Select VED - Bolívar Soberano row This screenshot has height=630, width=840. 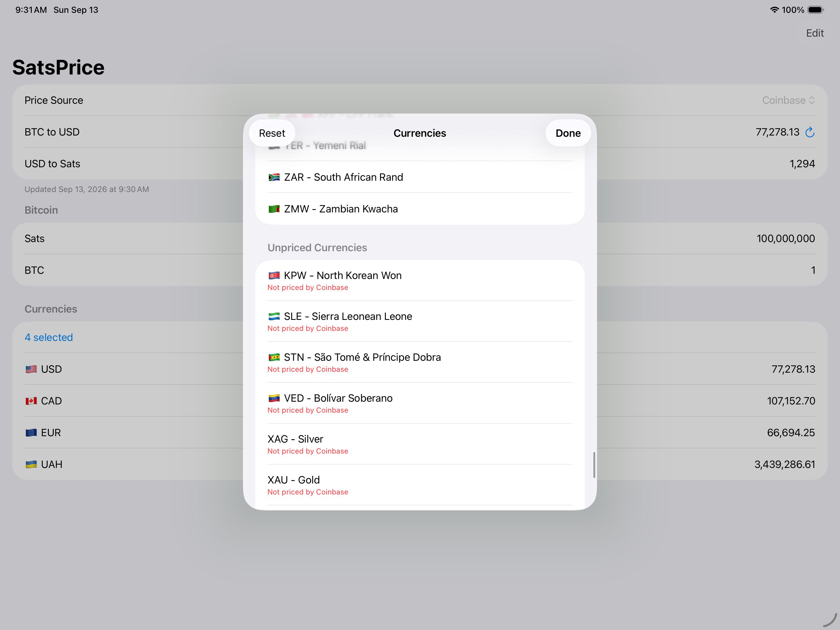click(420, 403)
